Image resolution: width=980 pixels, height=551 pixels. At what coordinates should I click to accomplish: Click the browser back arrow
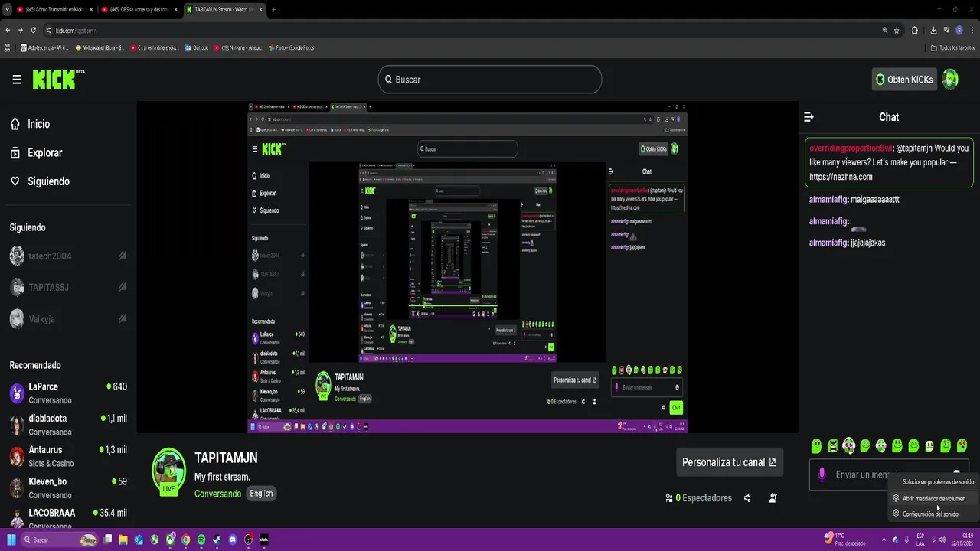[8, 31]
